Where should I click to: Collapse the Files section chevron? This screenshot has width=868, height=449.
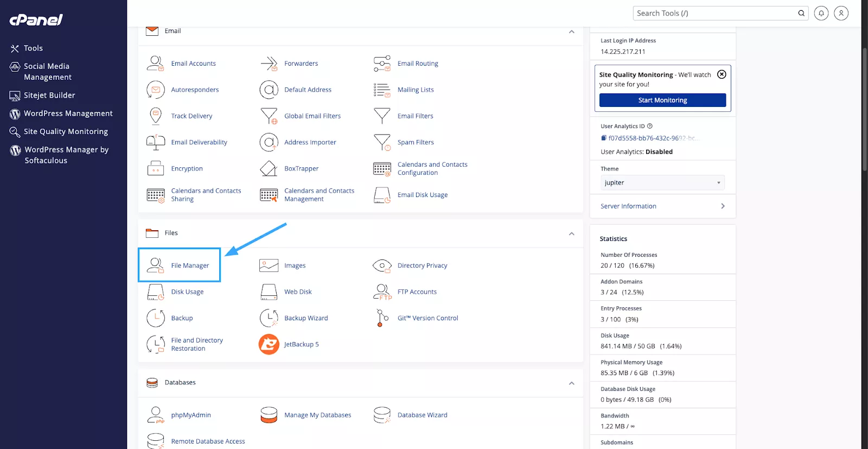tap(571, 233)
